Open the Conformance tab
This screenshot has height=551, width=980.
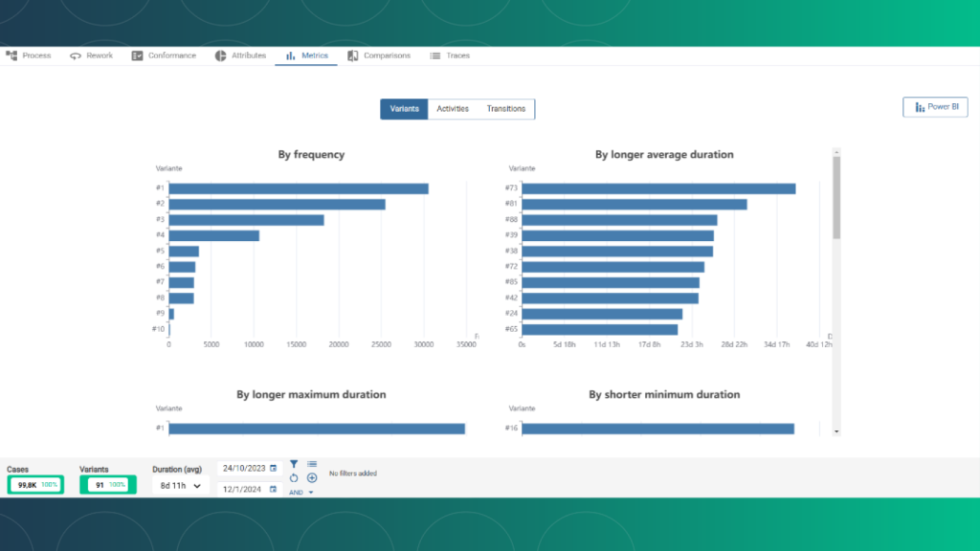pos(164,55)
